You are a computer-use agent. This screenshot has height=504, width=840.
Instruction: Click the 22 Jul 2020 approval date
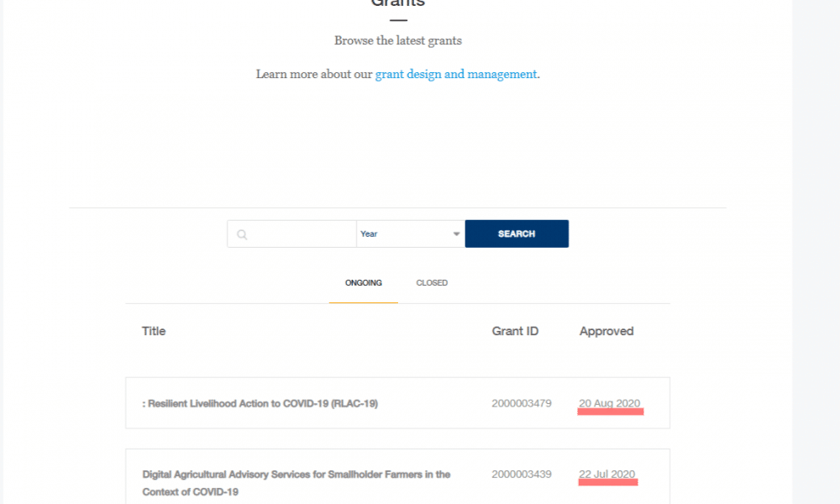click(x=607, y=475)
